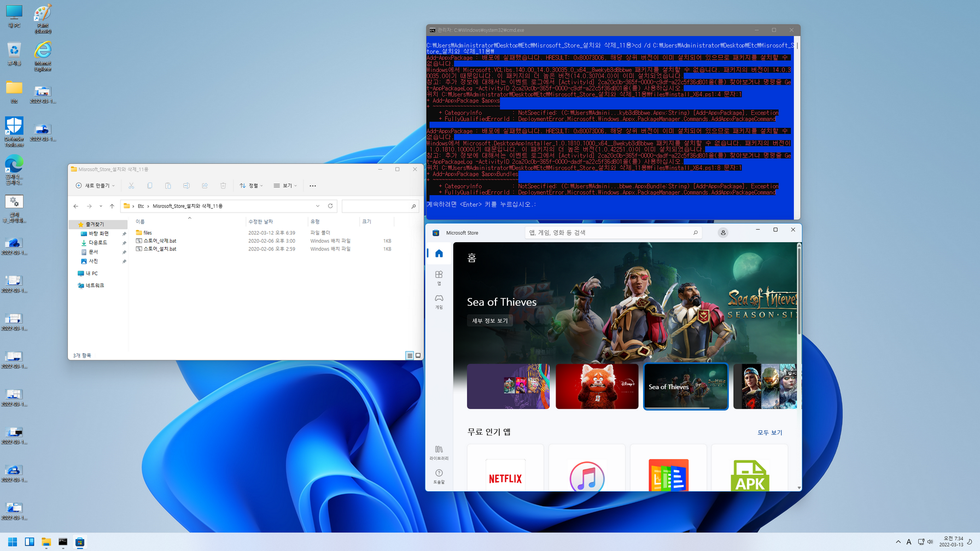Sort by Date modified (수정한 날짜) column

coord(277,221)
